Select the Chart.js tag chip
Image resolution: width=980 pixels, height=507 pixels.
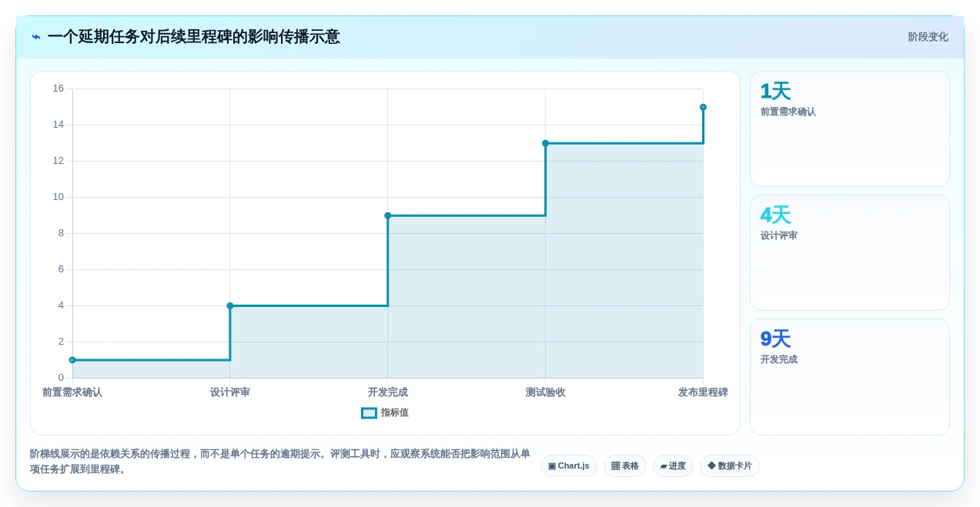pyautogui.click(x=569, y=466)
